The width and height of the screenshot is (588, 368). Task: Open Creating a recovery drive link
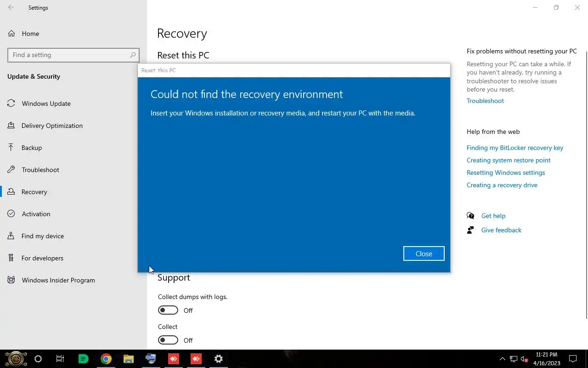(x=502, y=185)
